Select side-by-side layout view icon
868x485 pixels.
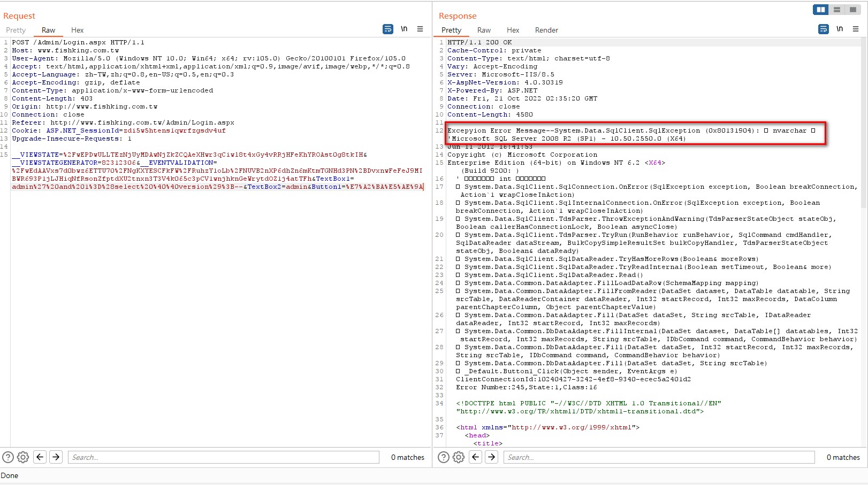click(820, 10)
